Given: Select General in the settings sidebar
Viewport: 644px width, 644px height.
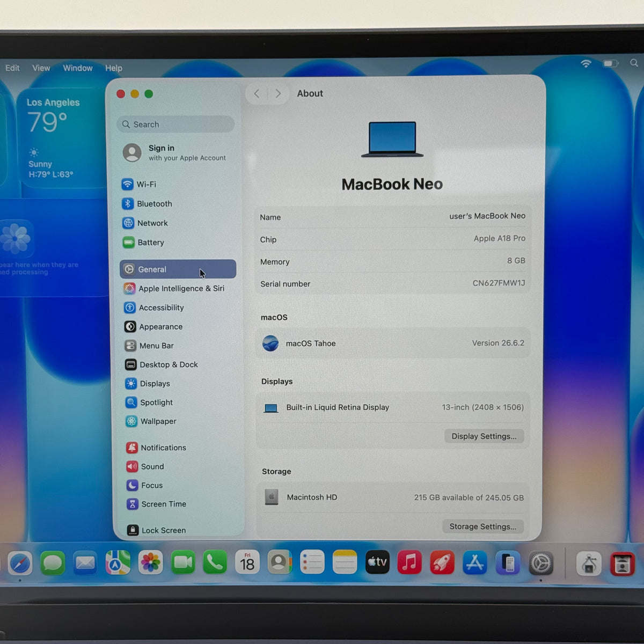Looking at the screenshot, I should coord(178,269).
